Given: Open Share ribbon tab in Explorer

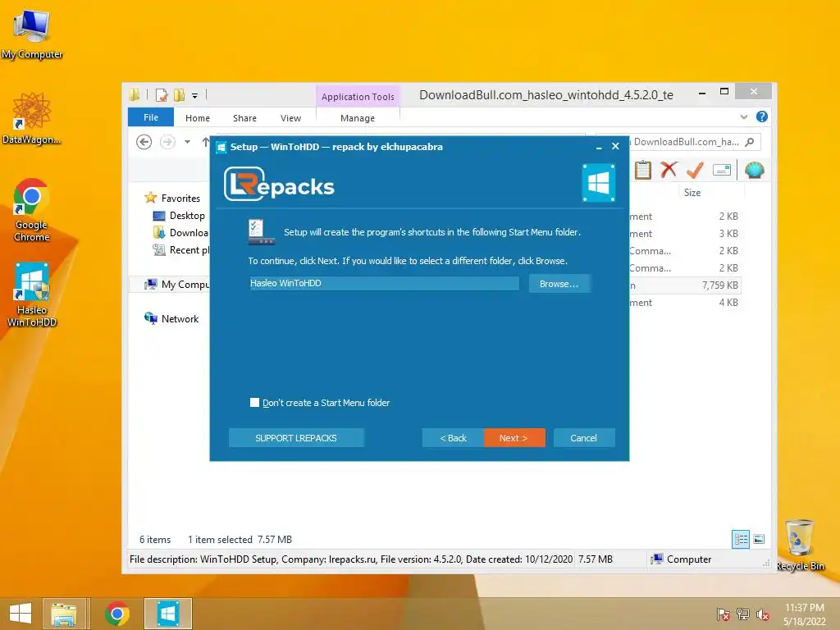Looking at the screenshot, I should [x=244, y=118].
